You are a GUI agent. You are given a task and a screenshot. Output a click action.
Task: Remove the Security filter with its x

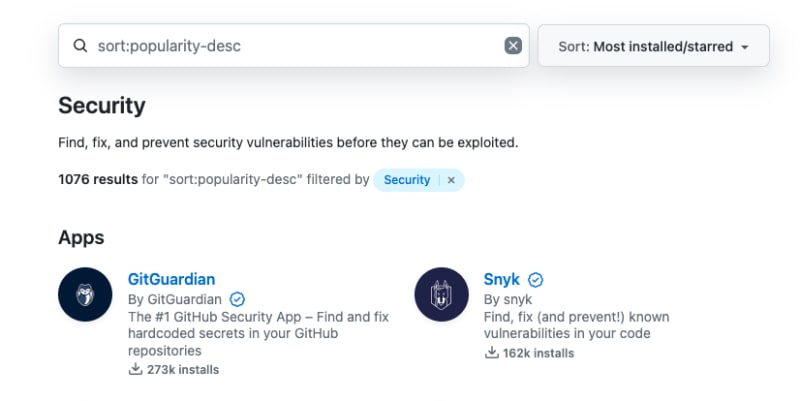pos(451,180)
